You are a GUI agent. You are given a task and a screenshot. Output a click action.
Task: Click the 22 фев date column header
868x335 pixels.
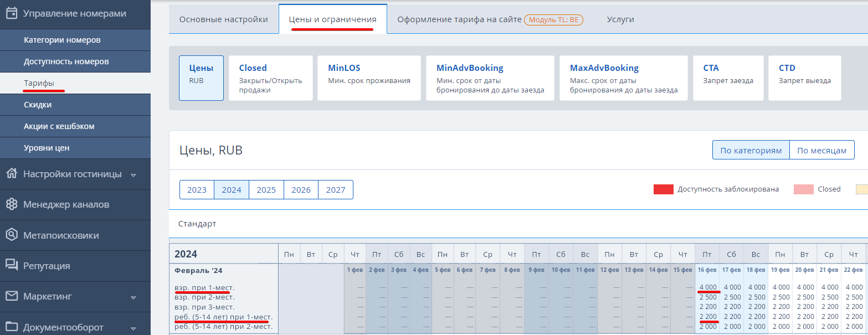(x=854, y=270)
